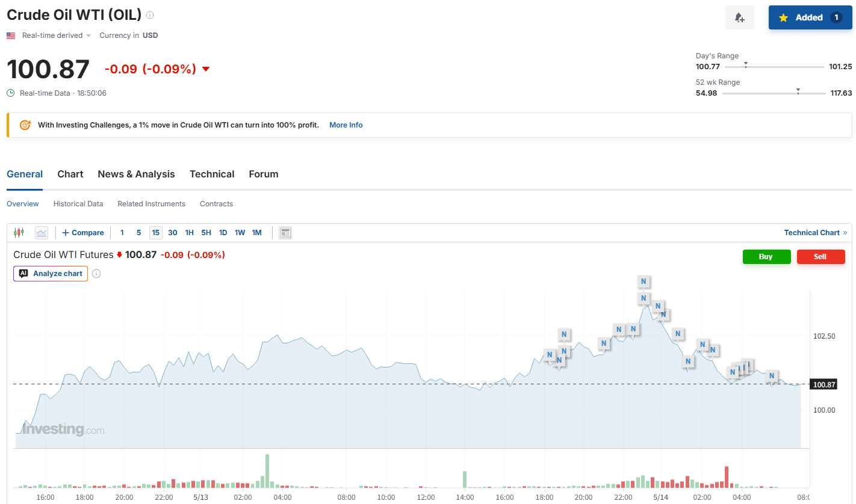This screenshot has height=504, width=856.
Task: Open the Historical Data sub-tab
Action: tap(78, 204)
